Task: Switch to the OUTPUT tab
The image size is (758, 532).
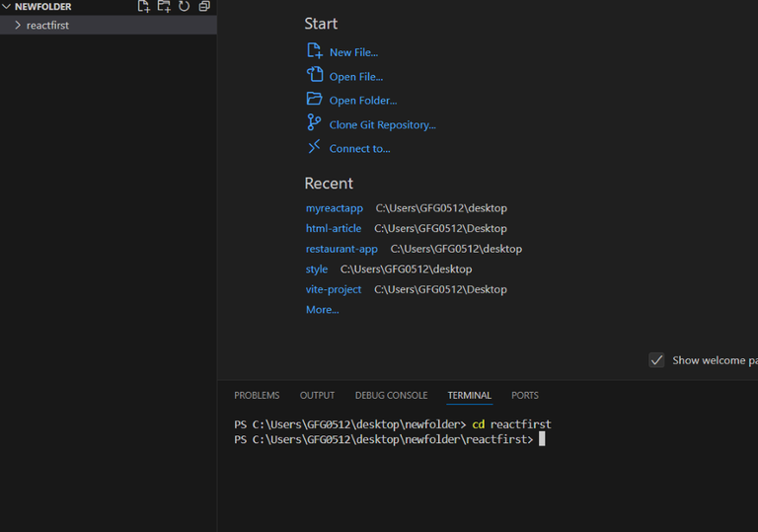Action: 317,396
